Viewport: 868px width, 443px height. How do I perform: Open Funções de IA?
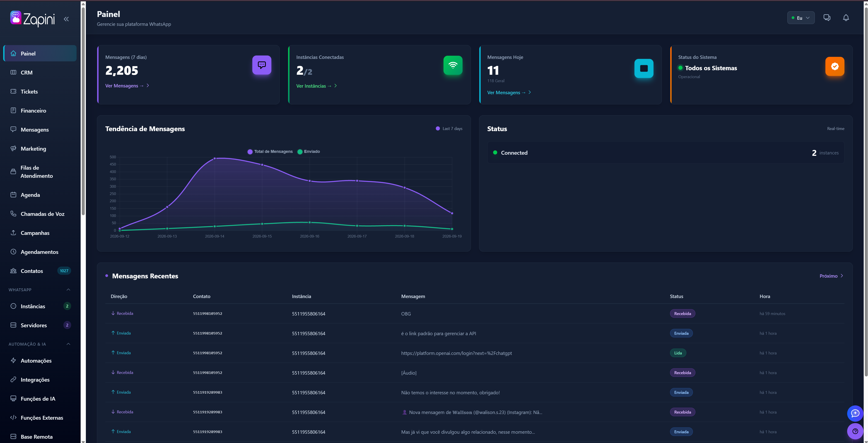pyautogui.click(x=40, y=399)
